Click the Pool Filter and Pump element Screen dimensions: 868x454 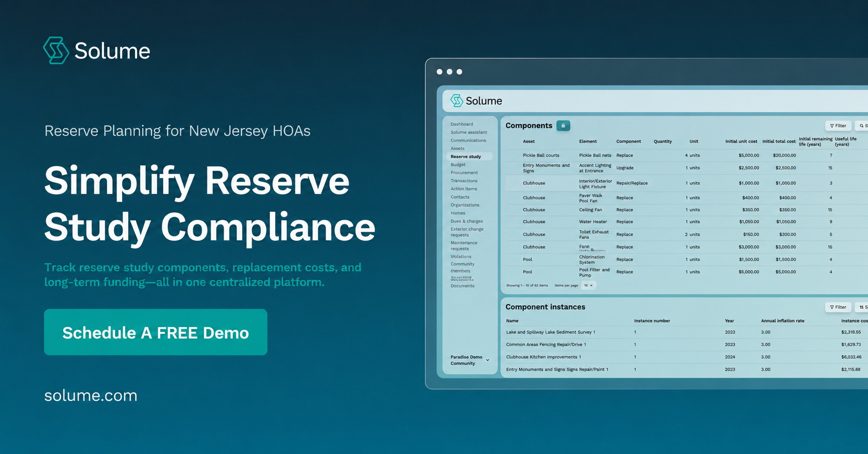(x=594, y=272)
